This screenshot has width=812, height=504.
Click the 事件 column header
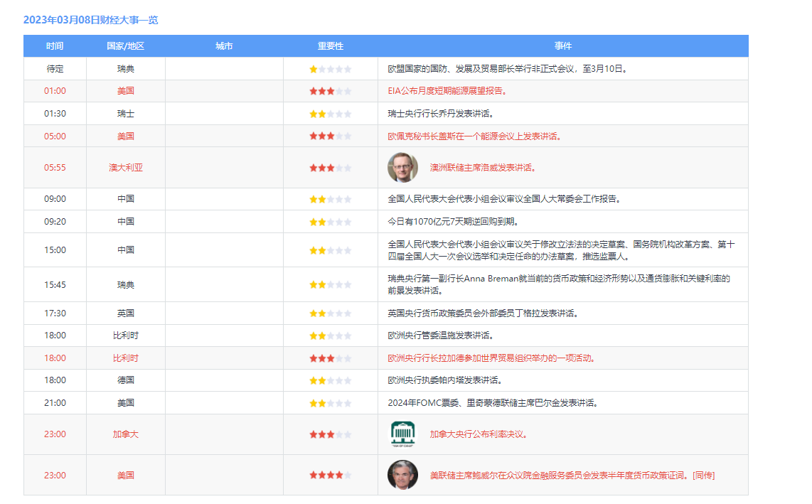click(563, 46)
